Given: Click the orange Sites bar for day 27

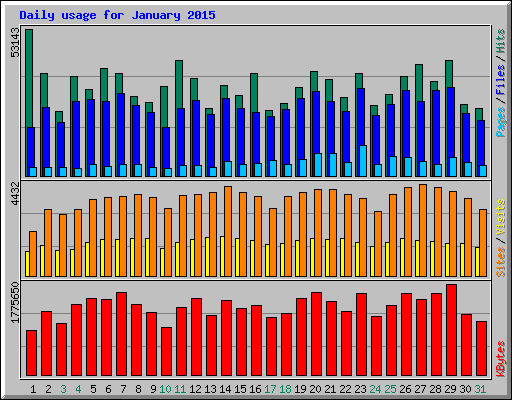Looking at the screenshot, I should pyautogui.click(x=423, y=230).
